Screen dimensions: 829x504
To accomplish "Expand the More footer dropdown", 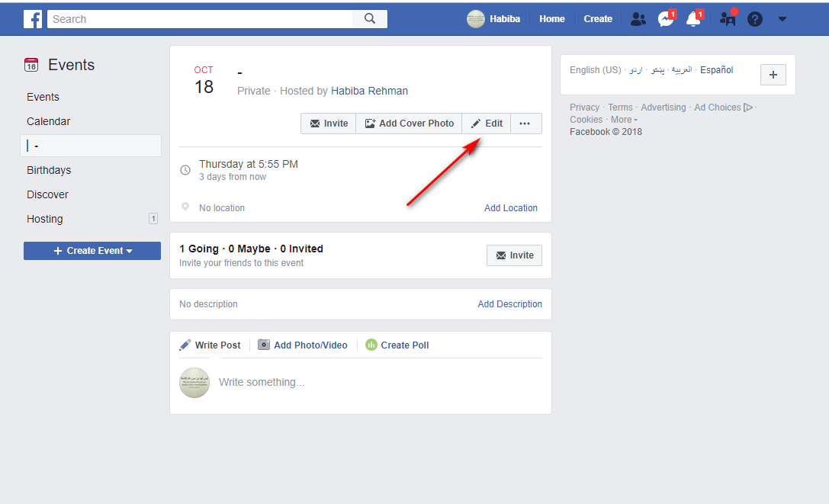I will coord(624,120).
